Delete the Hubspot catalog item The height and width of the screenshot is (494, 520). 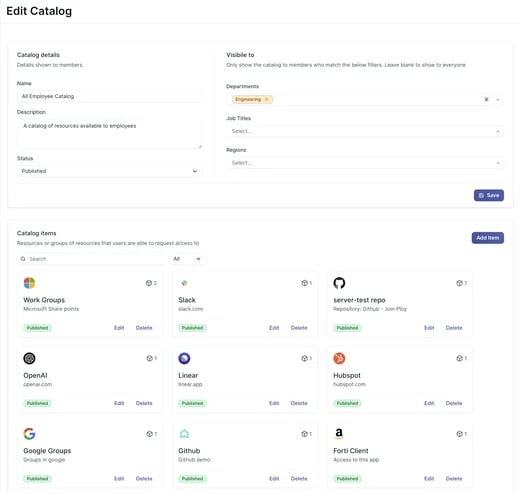454,403
